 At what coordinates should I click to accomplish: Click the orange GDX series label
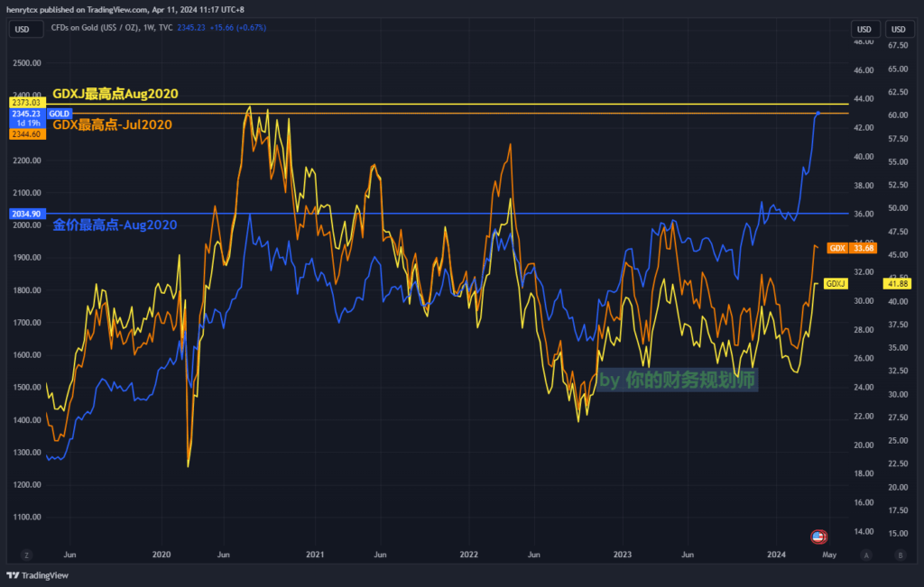(x=836, y=249)
